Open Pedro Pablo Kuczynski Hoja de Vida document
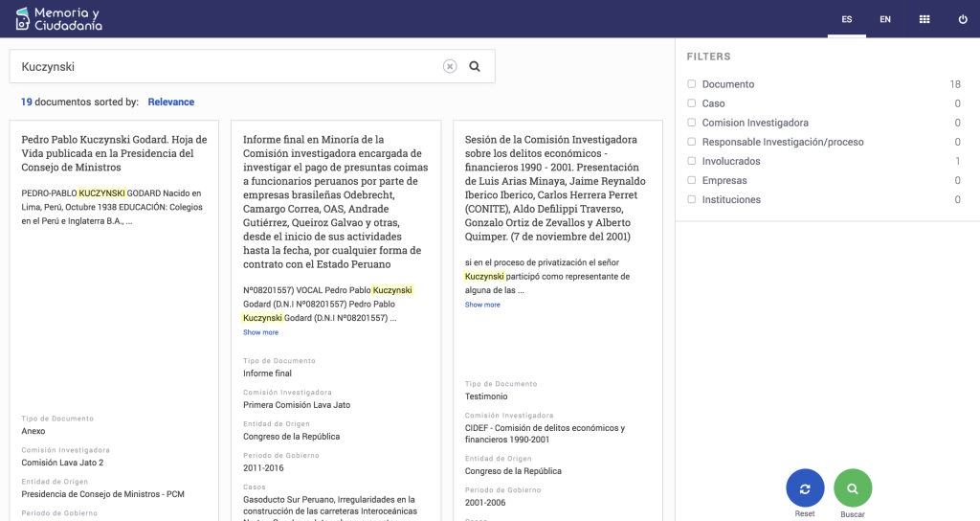Screen dimensions: 980x521 107,153
